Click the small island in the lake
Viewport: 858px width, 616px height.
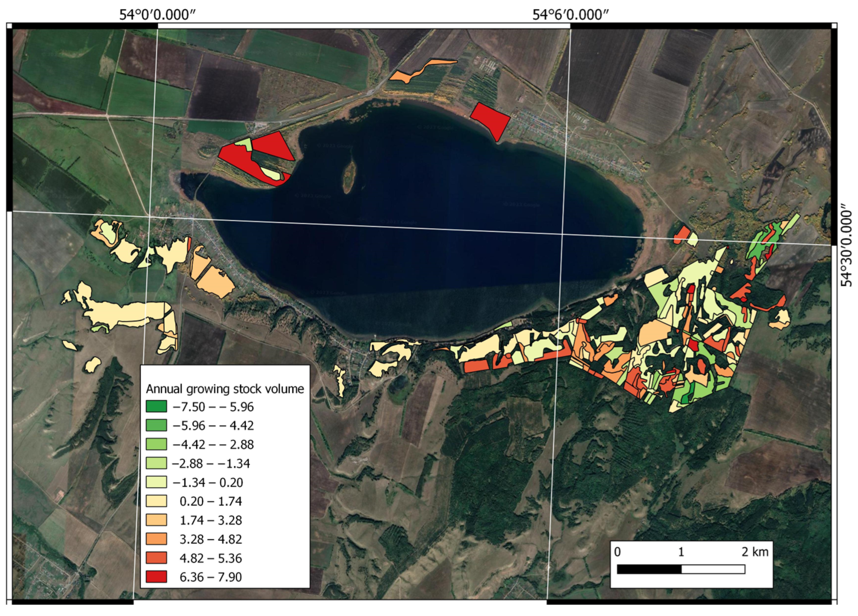click(349, 177)
